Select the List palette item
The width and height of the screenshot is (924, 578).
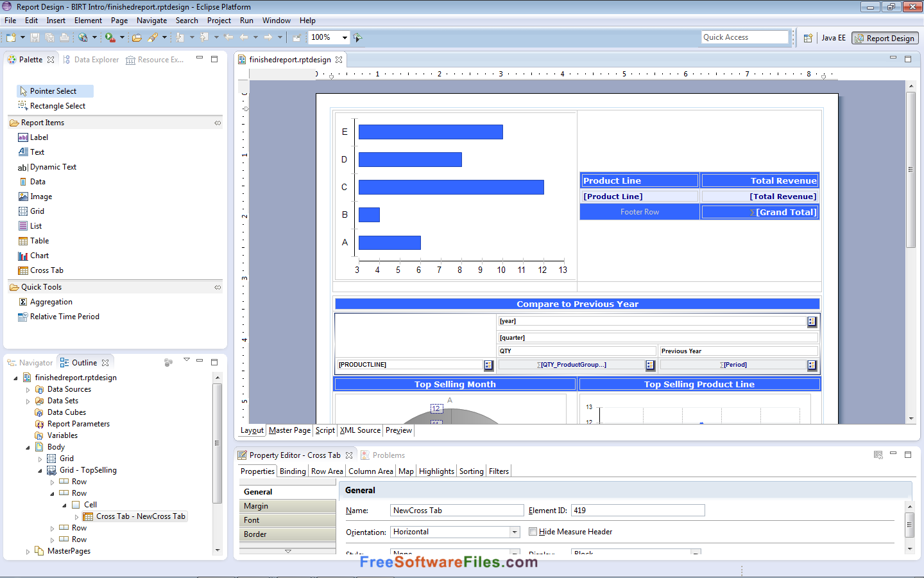pyautogui.click(x=30, y=226)
